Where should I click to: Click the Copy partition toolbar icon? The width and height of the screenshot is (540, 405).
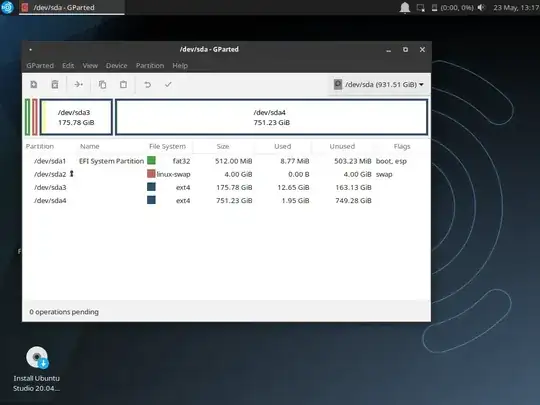(102, 84)
